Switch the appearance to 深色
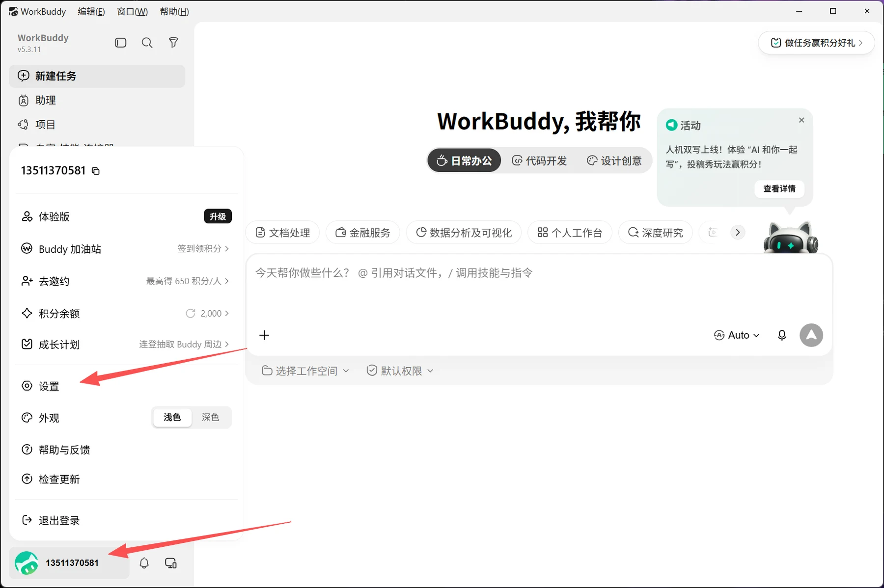This screenshot has width=884, height=588. pyautogui.click(x=210, y=417)
